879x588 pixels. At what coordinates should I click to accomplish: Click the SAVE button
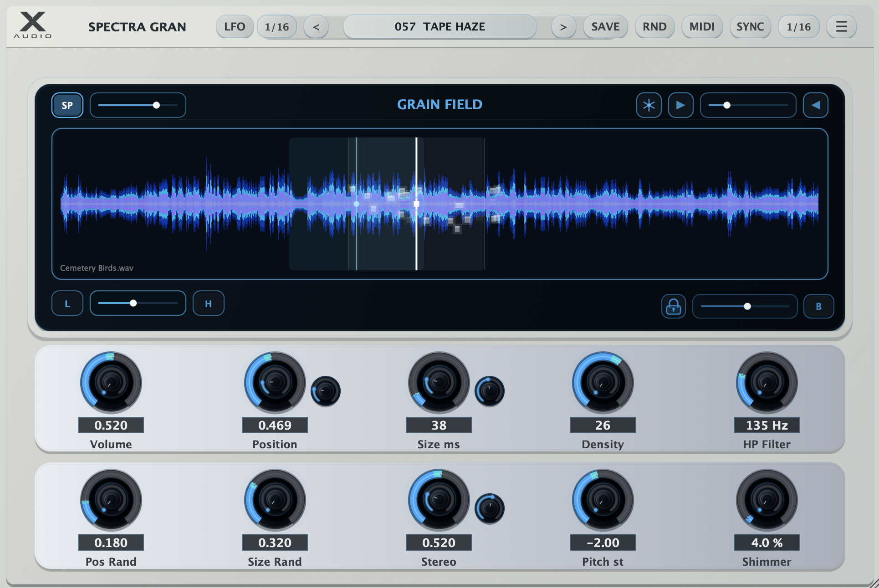(605, 27)
